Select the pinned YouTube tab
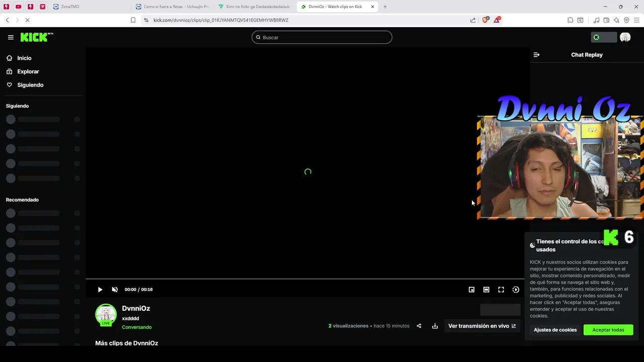 coord(18,7)
